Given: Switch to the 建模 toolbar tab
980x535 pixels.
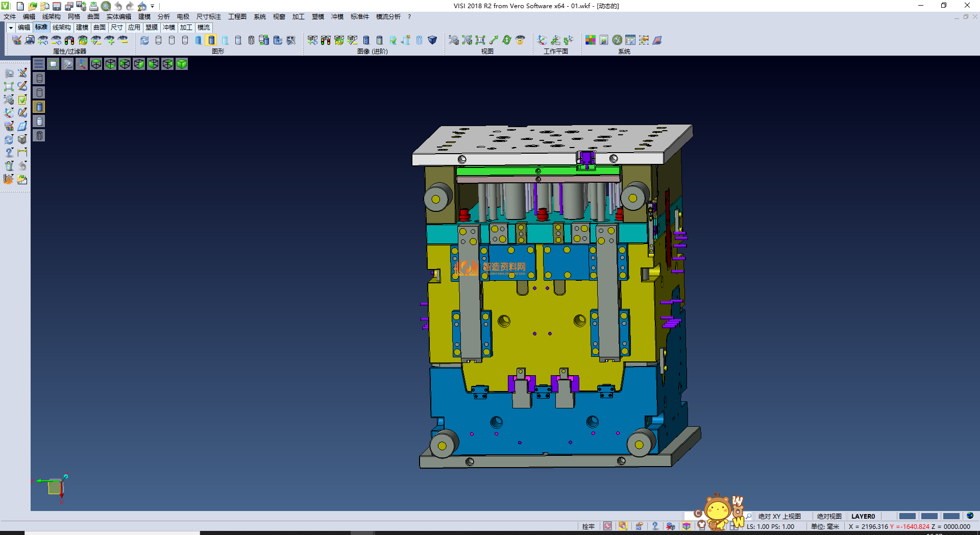Looking at the screenshot, I should (x=82, y=28).
